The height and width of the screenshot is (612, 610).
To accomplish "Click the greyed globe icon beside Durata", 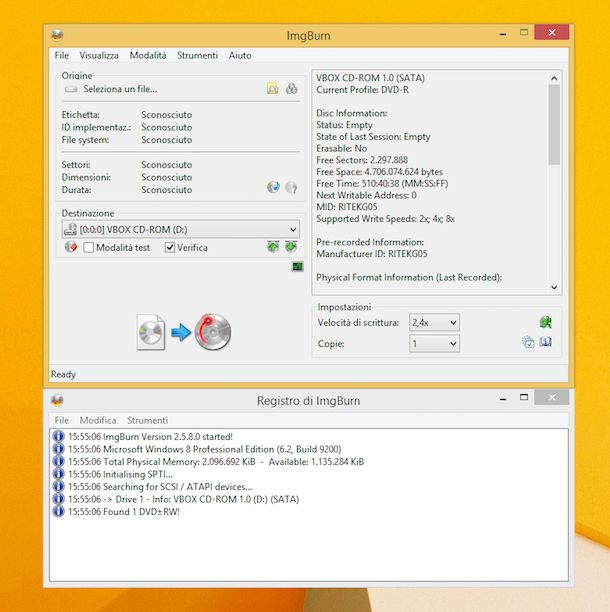I will click(x=291, y=188).
